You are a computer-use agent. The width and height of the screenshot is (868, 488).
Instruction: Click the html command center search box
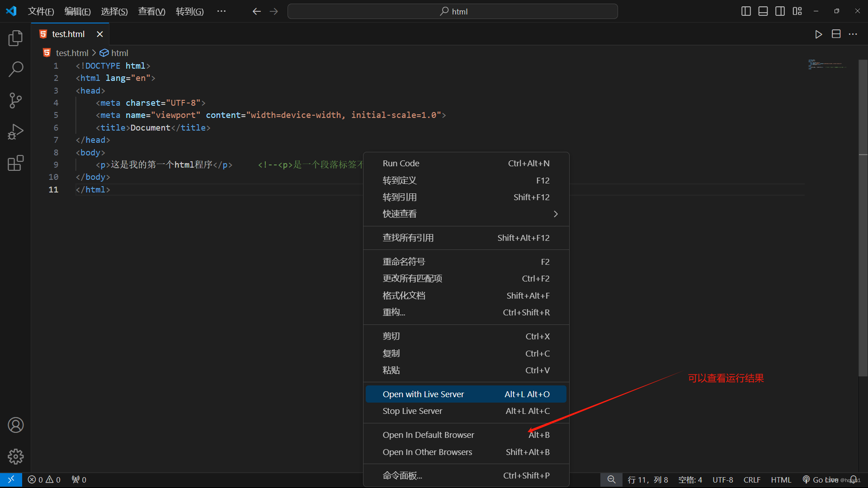coord(453,11)
